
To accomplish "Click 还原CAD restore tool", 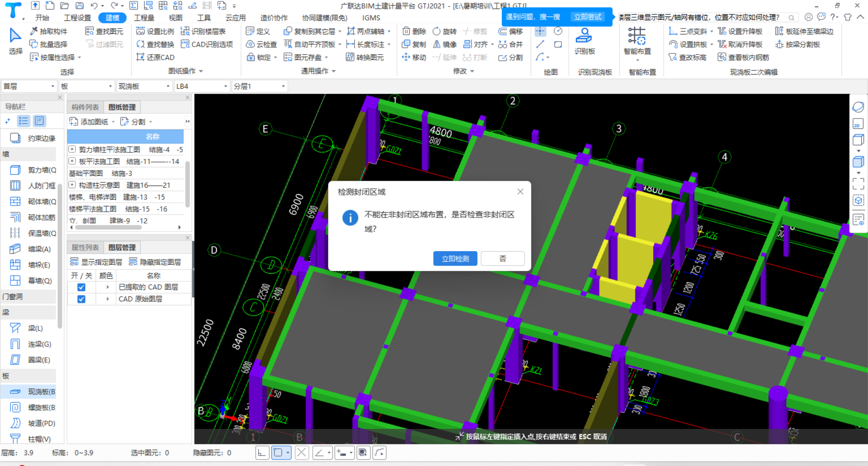I will [155, 57].
